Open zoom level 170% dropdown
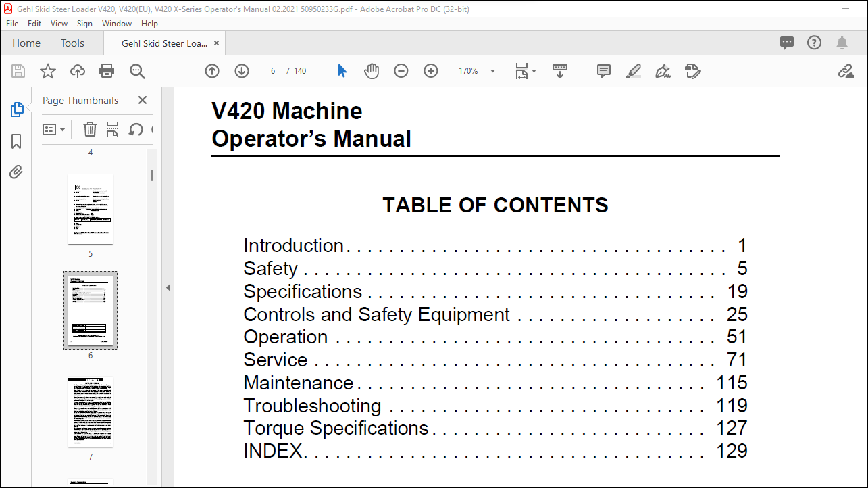Image resolution: width=868 pixels, height=488 pixels. [x=477, y=71]
